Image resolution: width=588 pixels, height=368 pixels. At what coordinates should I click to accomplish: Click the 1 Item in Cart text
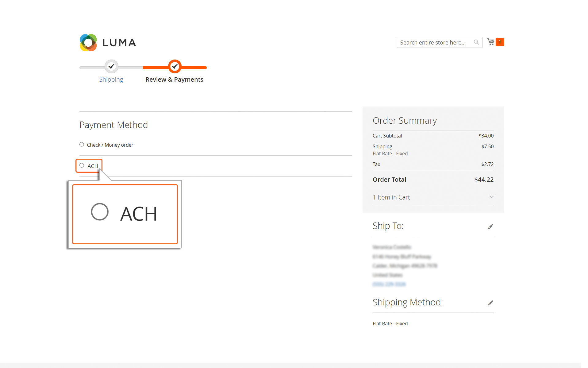391,197
